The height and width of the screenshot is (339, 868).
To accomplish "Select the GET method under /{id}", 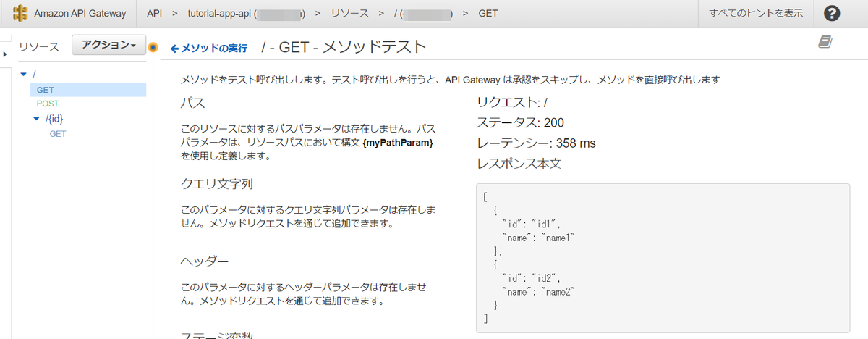I will point(58,134).
